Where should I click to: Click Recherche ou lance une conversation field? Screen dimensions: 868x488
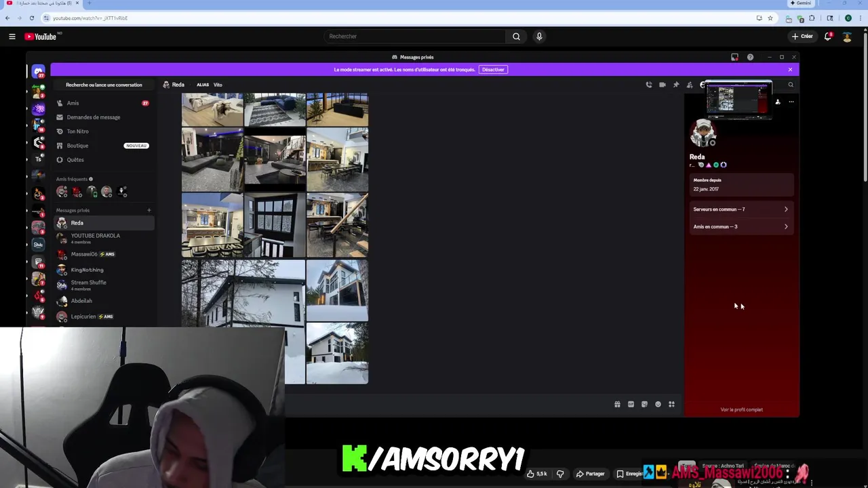coord(104,85)
